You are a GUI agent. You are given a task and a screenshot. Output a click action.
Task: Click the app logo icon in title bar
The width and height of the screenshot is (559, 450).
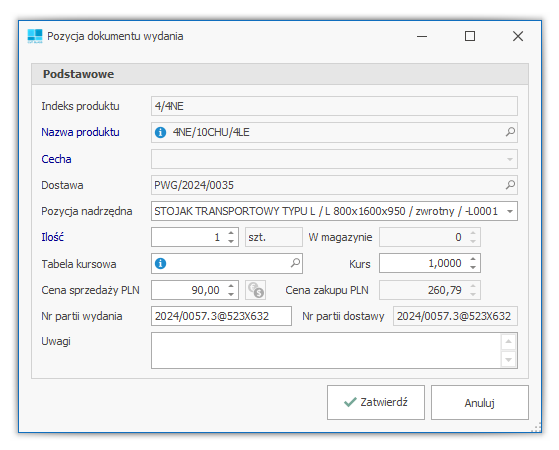pos(35,36)
